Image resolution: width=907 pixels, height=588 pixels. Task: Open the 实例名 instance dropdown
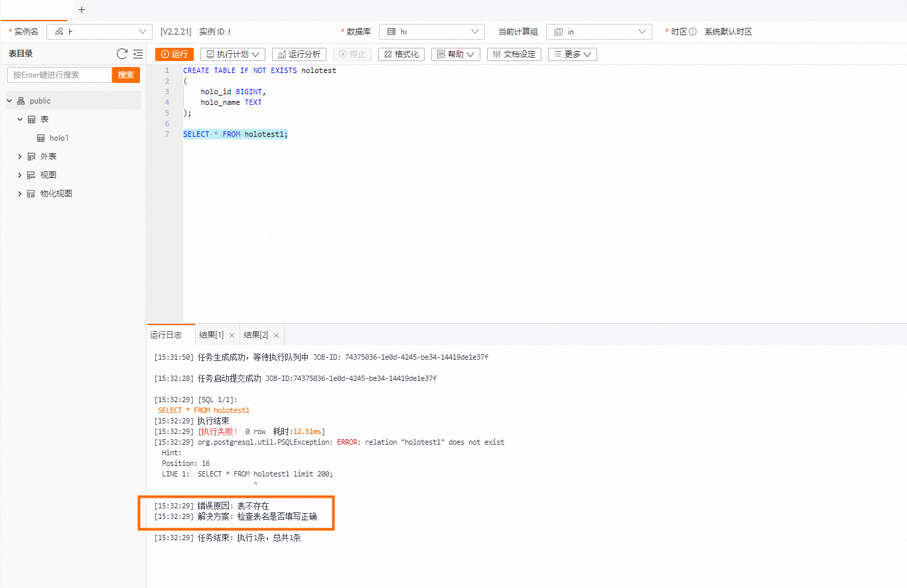click(x=100, y=32)
